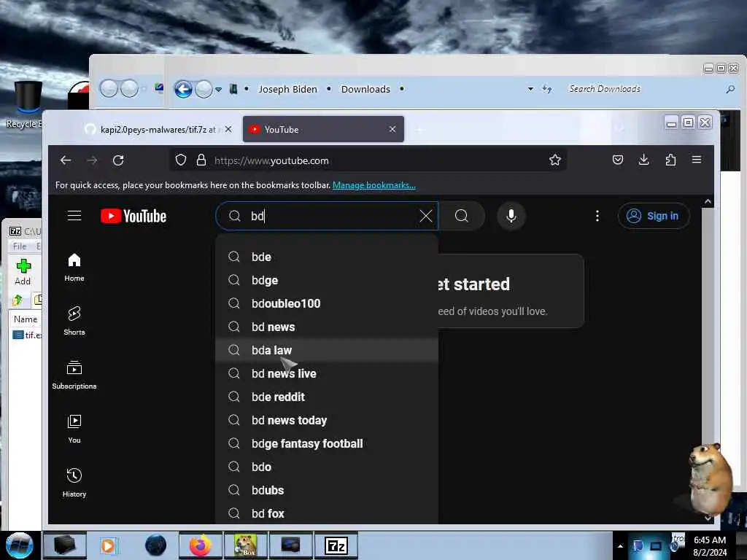747x560 pixels.
Task: Select the YouTube tab
Action: click(x=323, y=130)
